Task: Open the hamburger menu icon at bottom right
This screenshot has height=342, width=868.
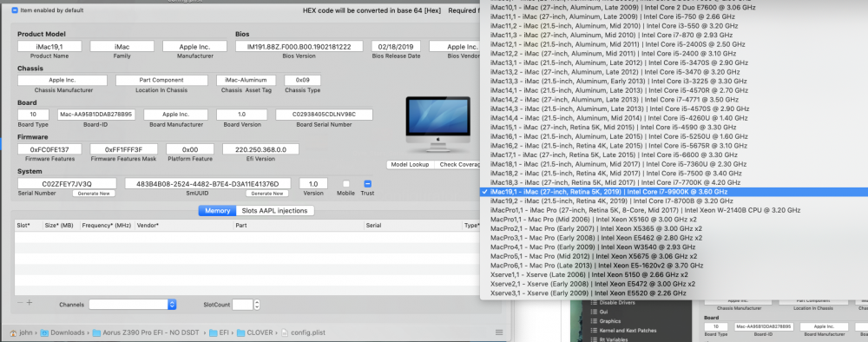Action: pos(499,332)
